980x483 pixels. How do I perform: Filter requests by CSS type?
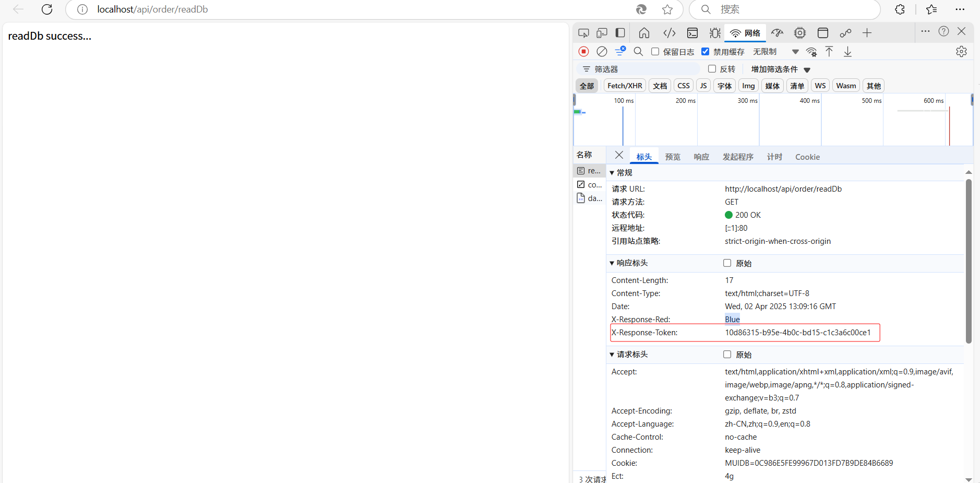pos(684,86)
